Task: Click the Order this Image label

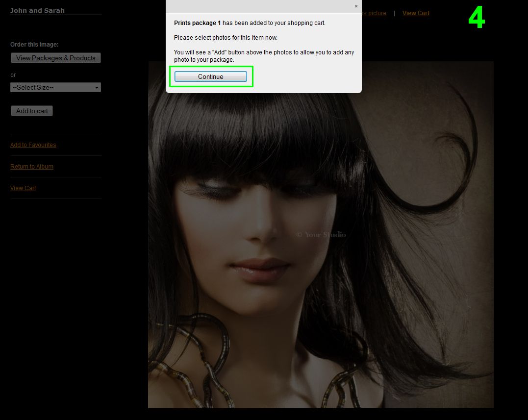Action: [x=34, y=45]
